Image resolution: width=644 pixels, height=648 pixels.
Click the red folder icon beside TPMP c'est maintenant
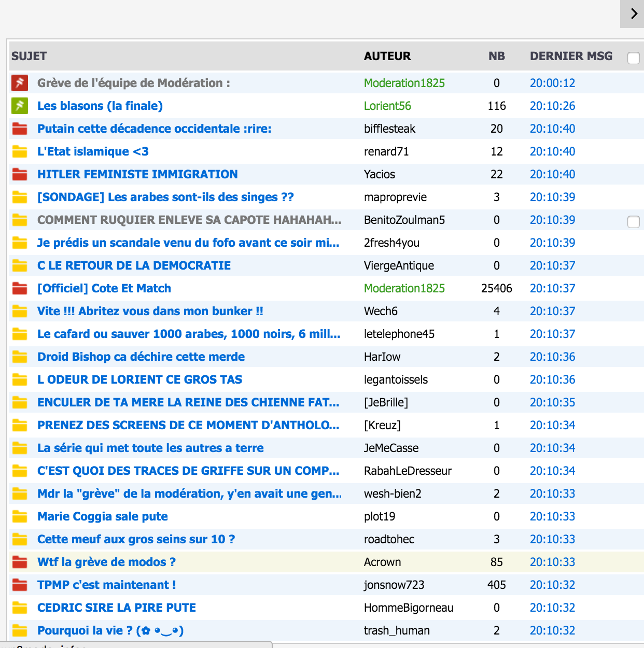[20, 585]
